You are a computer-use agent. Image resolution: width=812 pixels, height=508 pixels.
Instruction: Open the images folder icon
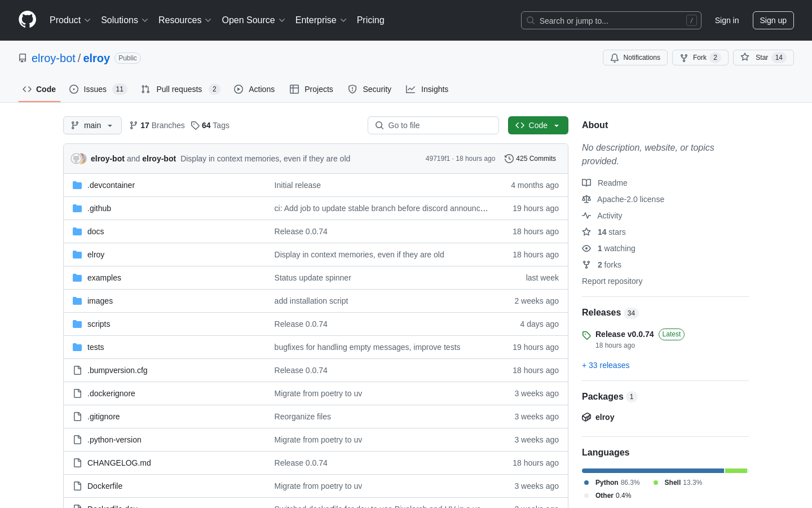tap(77, 301)
